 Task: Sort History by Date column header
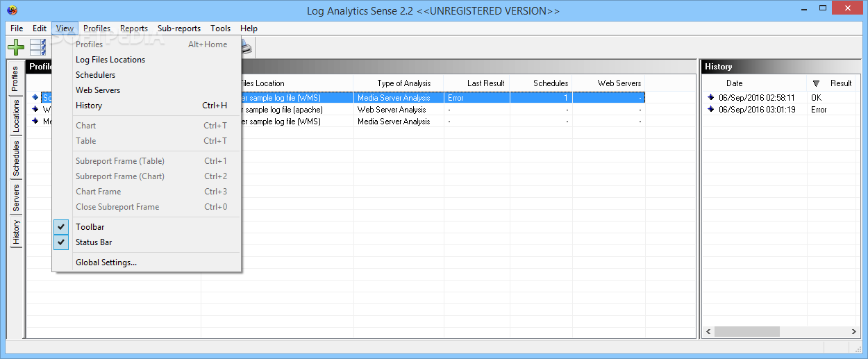click(x=755, y=83)
